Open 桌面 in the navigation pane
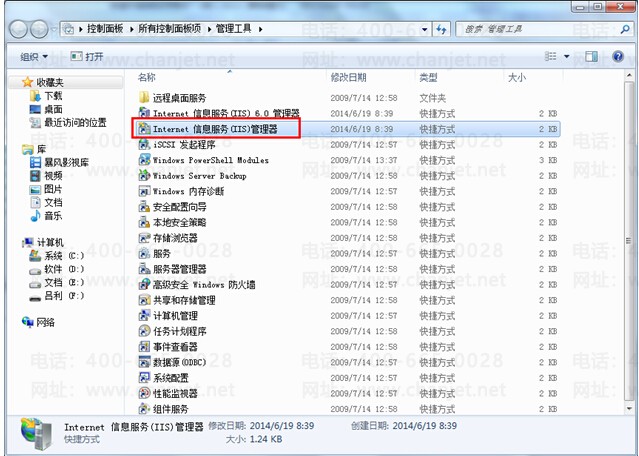This screenshot has width=639, height=456. pos(53,109)
